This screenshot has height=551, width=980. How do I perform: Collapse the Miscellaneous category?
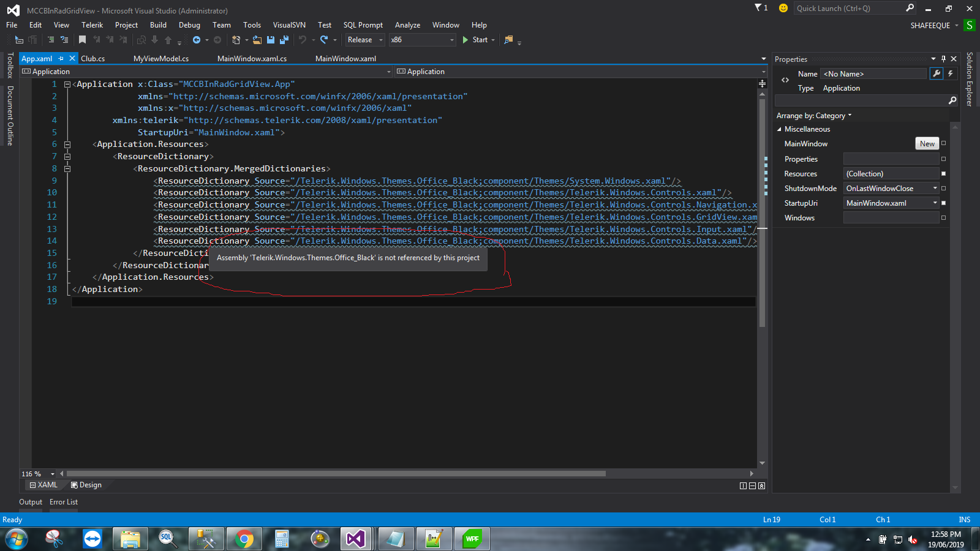click(x=779, y=129)
